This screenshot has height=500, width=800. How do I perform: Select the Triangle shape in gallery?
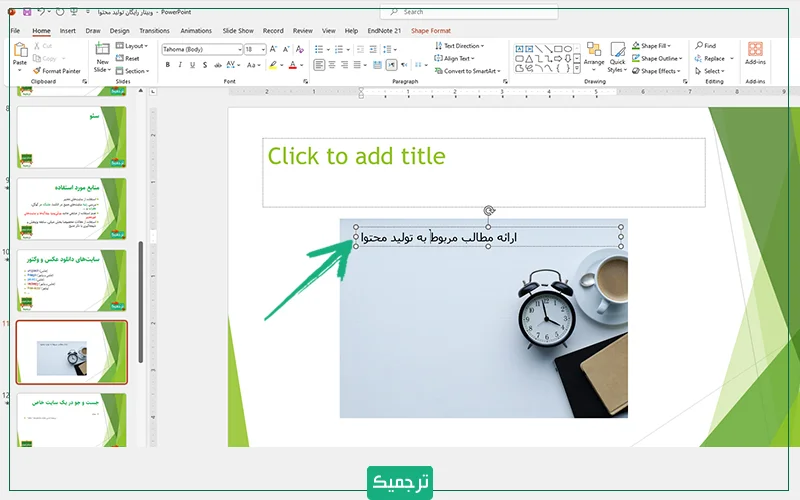529,59
